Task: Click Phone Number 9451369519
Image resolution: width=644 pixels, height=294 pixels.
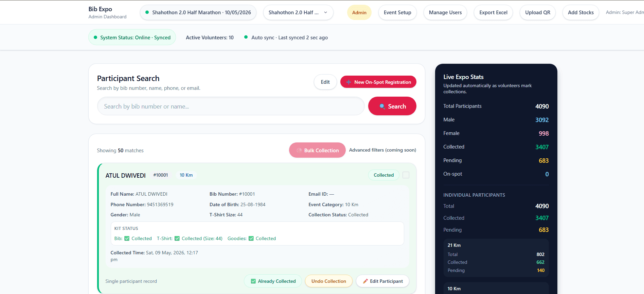Action: click(142, 204)
